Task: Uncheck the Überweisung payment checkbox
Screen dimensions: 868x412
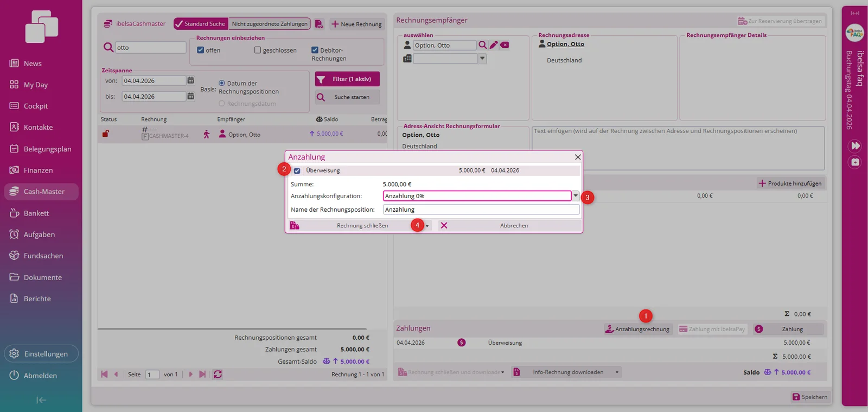Action: (x=297, y=170)
